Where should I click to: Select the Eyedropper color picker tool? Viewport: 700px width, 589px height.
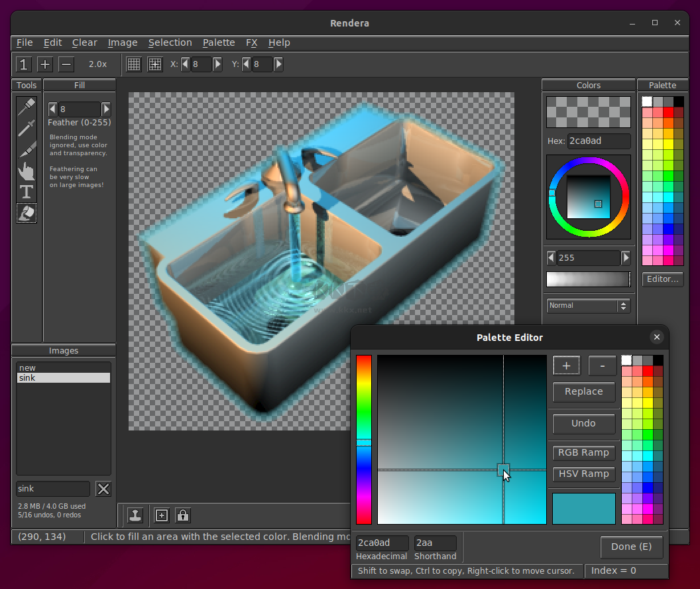click(x=27, y=128)
